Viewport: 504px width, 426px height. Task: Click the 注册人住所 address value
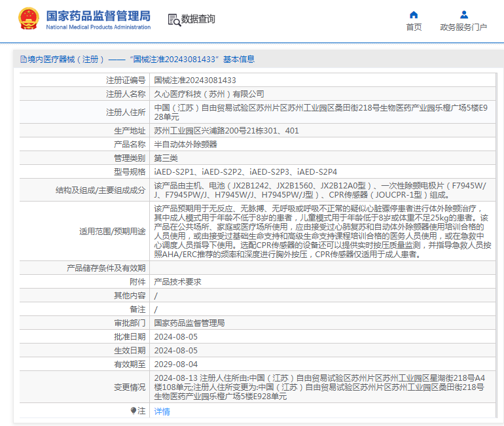point(321,112)
